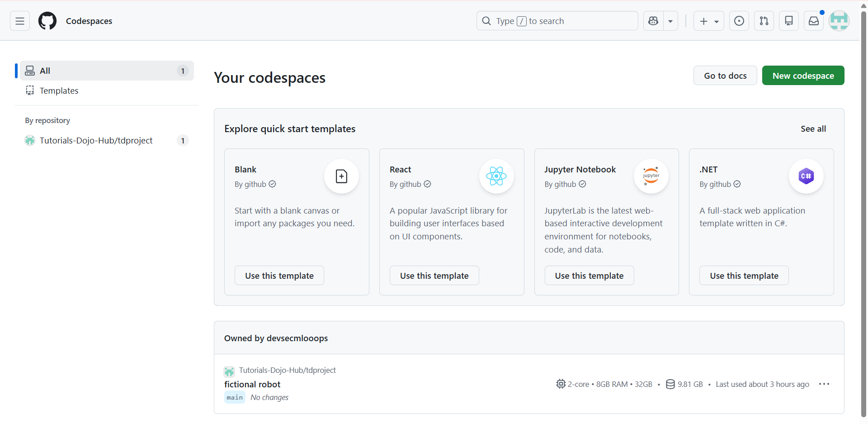Open the navigation hamburger menu
868x424 pixels.
[x=19, y=21]
